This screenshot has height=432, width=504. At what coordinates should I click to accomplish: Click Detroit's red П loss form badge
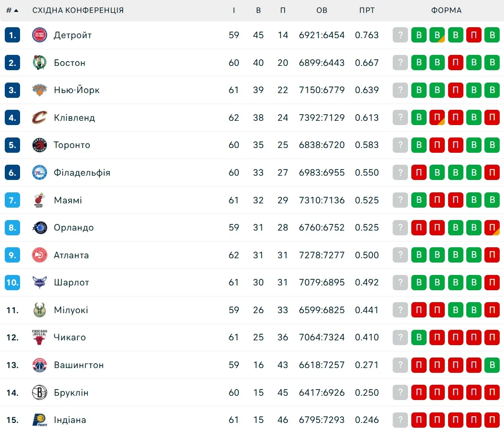474,35
